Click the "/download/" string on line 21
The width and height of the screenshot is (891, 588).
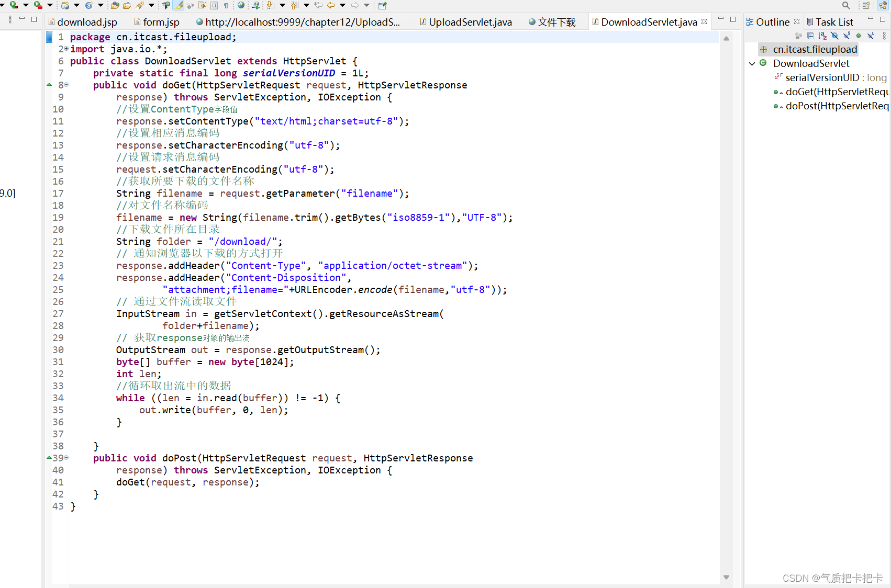[242, 241]
